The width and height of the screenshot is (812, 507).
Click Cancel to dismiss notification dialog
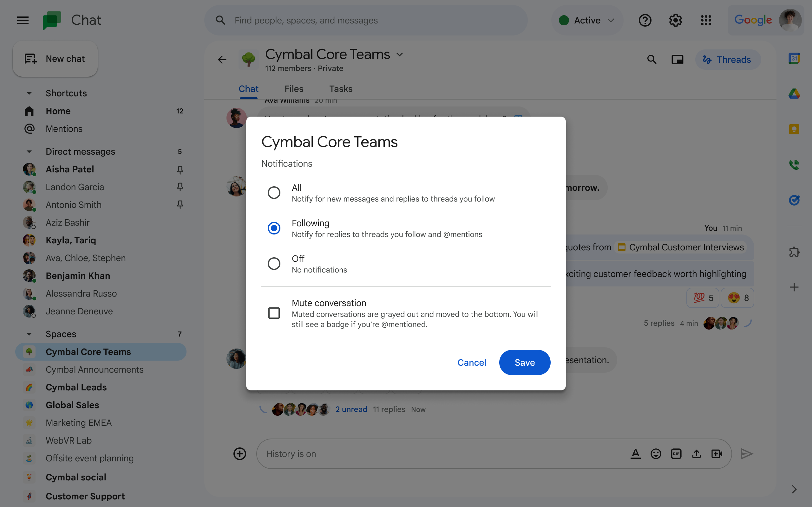(472, 362)
